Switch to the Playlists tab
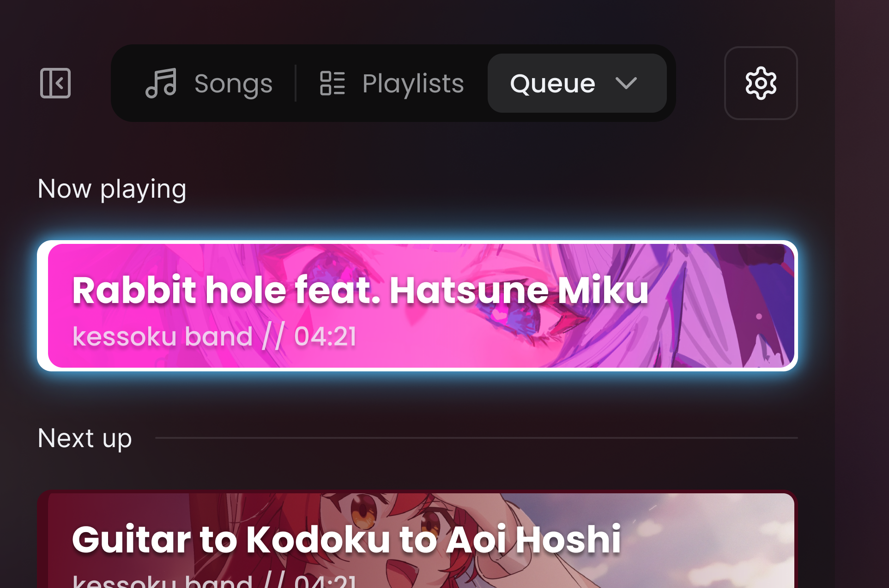Image resolution: width=889 pixels, height=588 pixels. click(x=392, y=83)
